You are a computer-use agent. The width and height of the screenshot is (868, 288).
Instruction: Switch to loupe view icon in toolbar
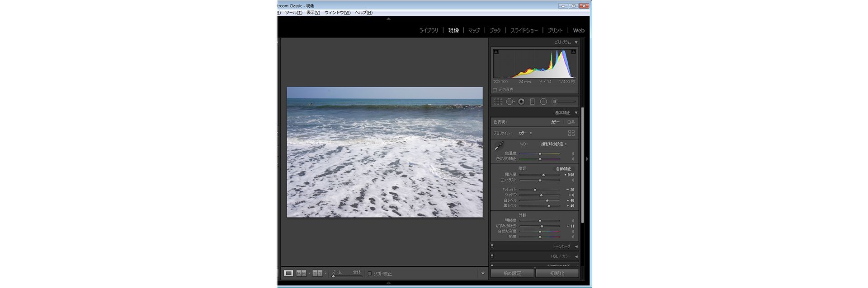[x=288, y=274]
